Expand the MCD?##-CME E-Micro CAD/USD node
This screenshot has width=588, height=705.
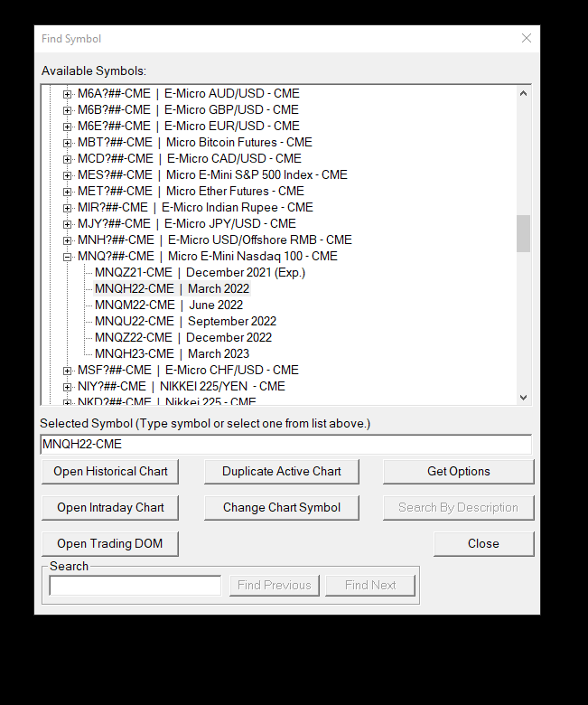click(67, 159)
